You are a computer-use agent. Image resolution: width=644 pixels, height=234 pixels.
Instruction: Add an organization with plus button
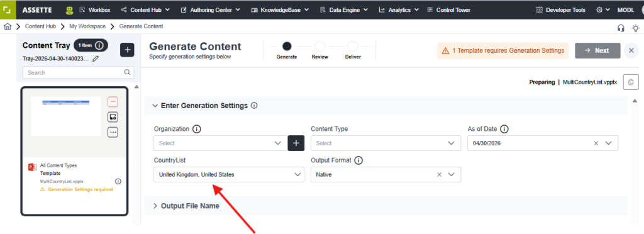pos(296,143)
